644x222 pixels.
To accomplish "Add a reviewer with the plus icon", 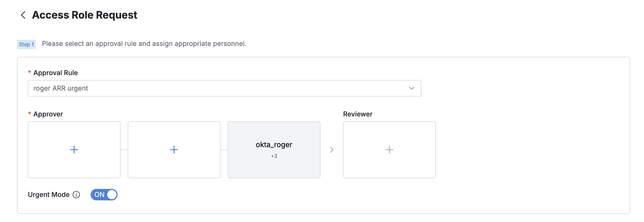I will point(389,150).
